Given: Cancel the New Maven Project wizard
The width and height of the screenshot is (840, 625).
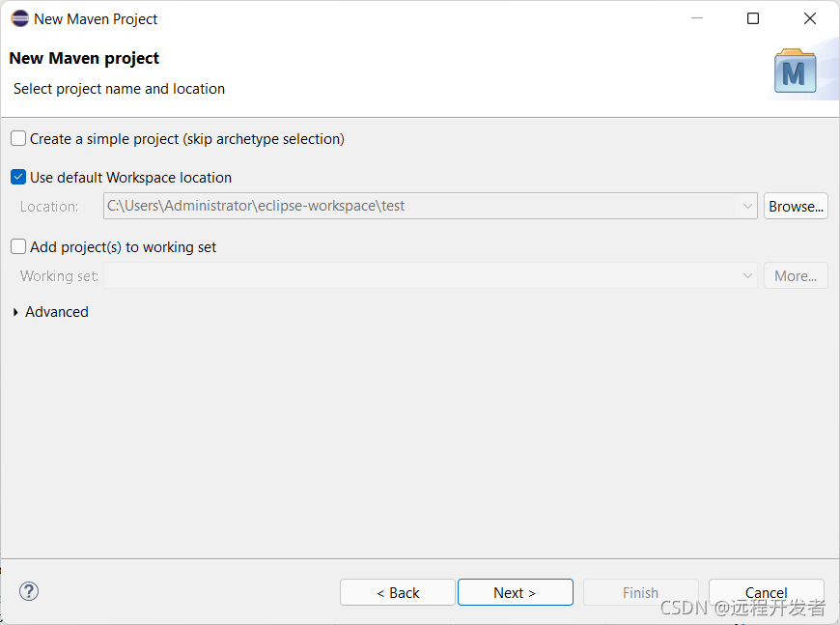Looking at the screenshot, I should coord(766,592).
